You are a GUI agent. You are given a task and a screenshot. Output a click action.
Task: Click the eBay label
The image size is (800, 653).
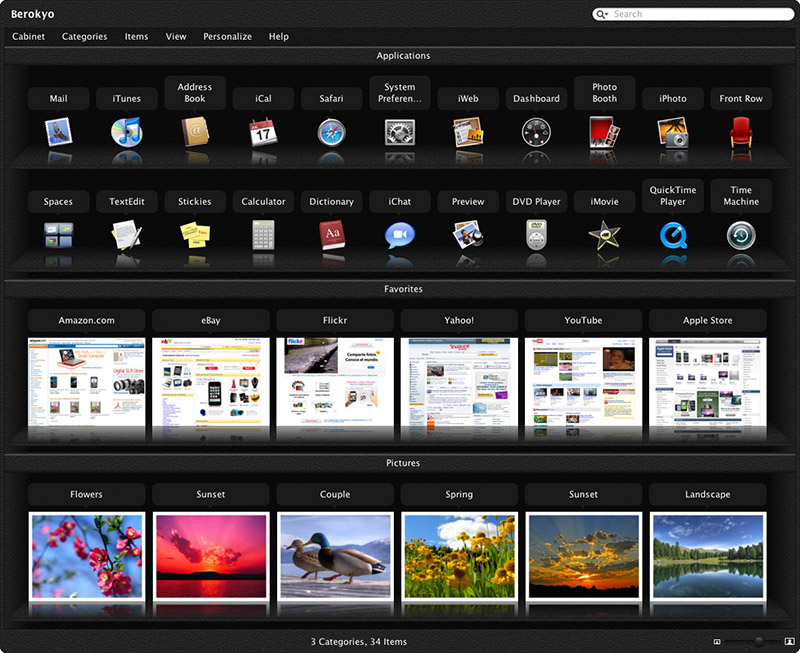pyautogui.click(x=211, y=320)
